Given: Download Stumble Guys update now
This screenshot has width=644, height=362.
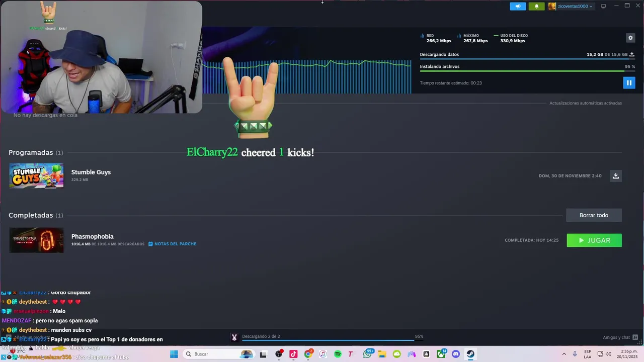Looking at the screenshot, I should pyautogui.click(x=615, y=176).
